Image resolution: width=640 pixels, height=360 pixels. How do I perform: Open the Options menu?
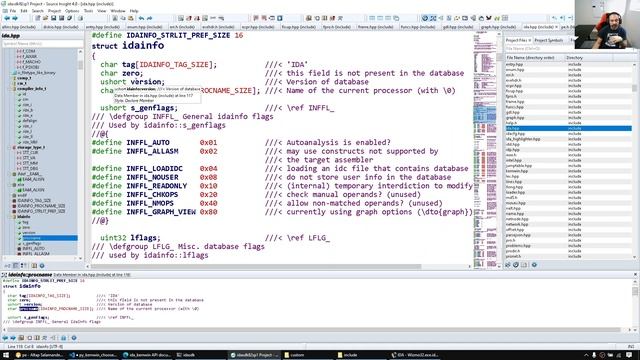[72, 11]
